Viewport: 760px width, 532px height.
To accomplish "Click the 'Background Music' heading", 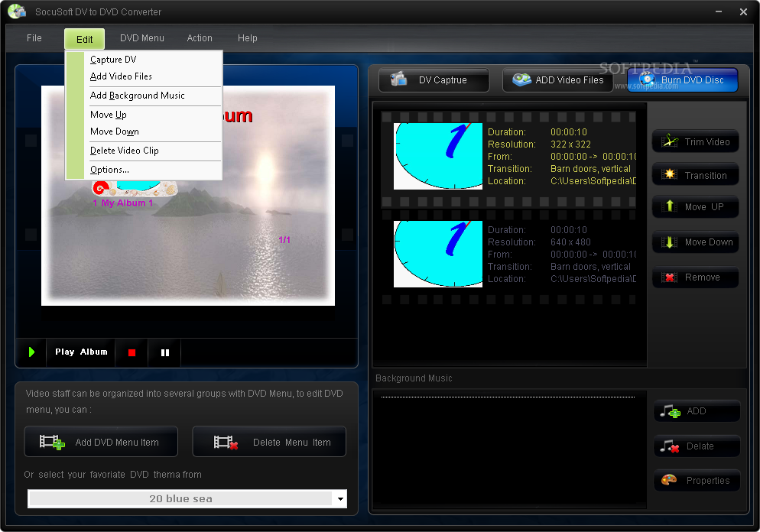I will point(414,378).
